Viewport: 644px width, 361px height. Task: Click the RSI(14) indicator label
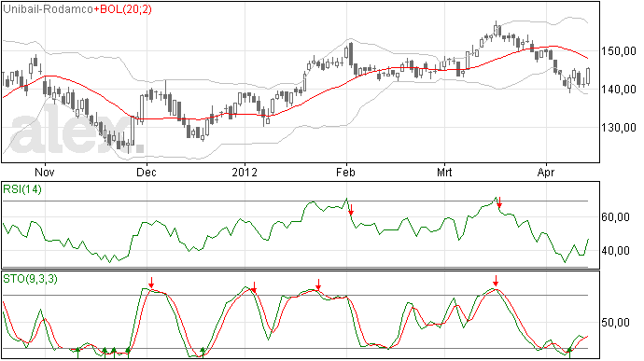point(22,189)
